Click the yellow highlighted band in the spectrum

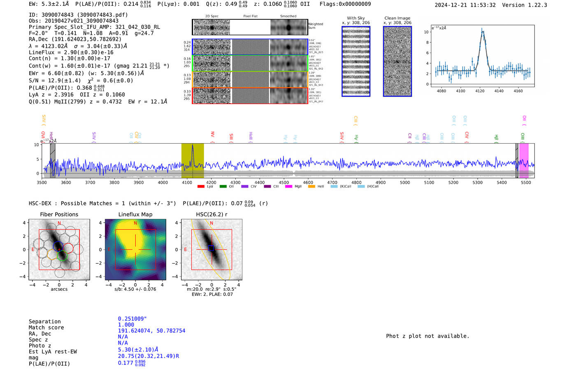(x=193, y=161)
